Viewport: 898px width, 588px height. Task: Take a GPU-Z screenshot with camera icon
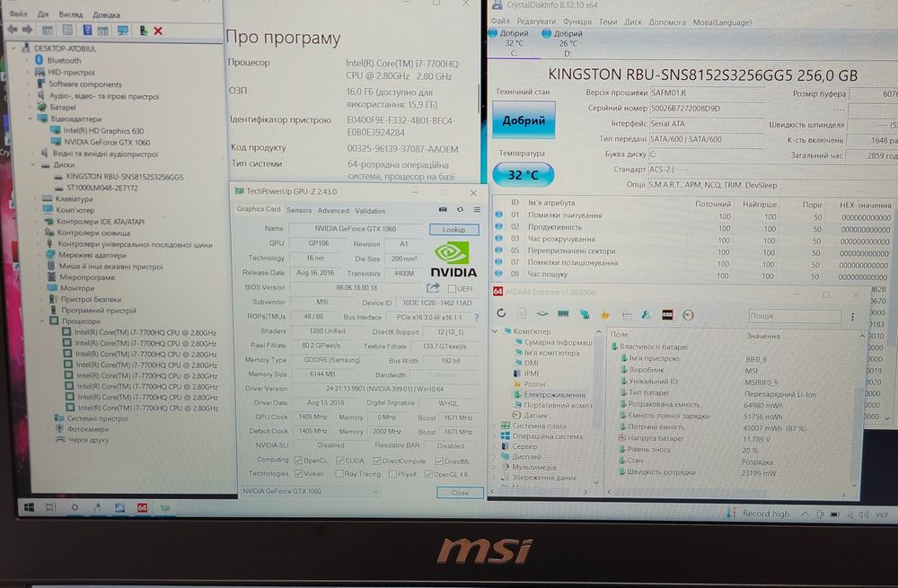[x=443, y=209]
